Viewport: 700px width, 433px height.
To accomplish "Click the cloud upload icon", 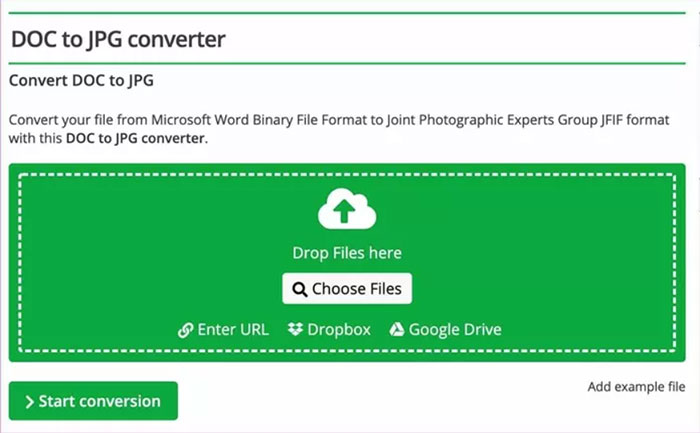I will click(x=347, y=209).
